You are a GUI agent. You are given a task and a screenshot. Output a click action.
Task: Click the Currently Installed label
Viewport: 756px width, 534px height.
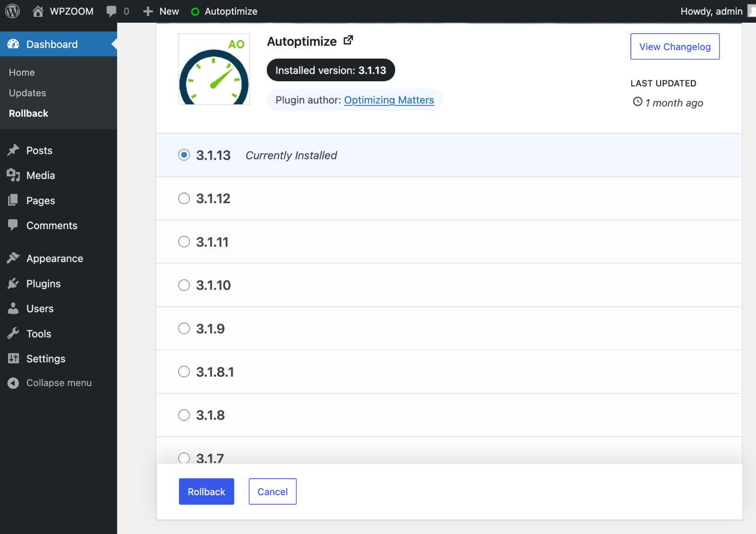point(291,155)
